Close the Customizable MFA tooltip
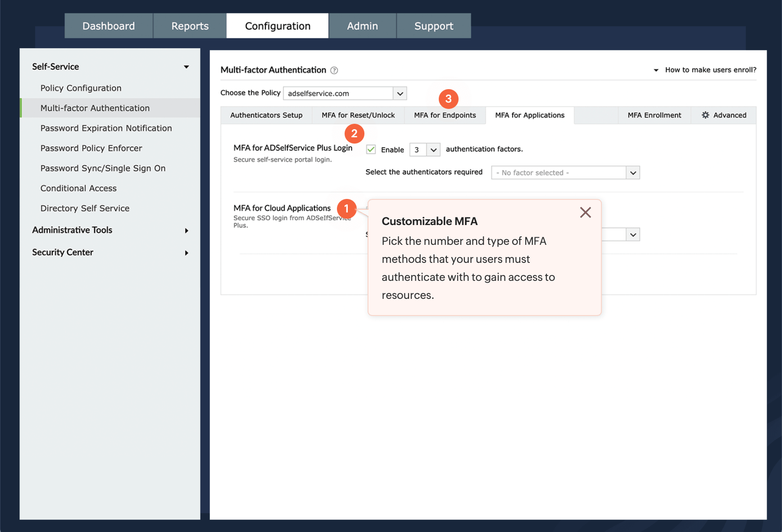The height and width of the screenshot is (532, 782). (586, 212)
